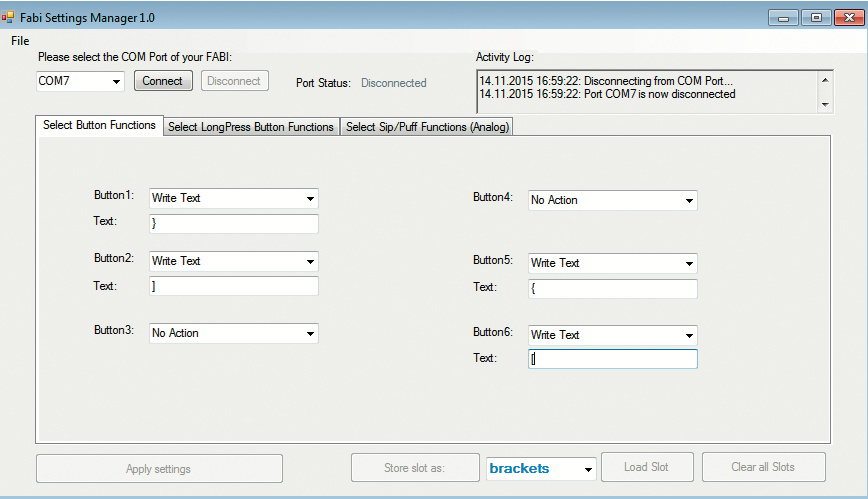This screenshot has width=868, height=499.
Task: Select the 'Port COM7 is now disconnected' log line
Action: tap(607, 94)
